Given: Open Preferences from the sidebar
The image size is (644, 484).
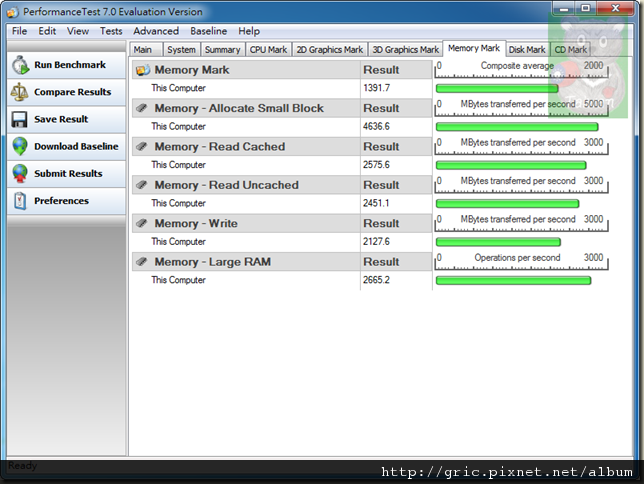Looking at the screenshot, I should tap(67, 201).
